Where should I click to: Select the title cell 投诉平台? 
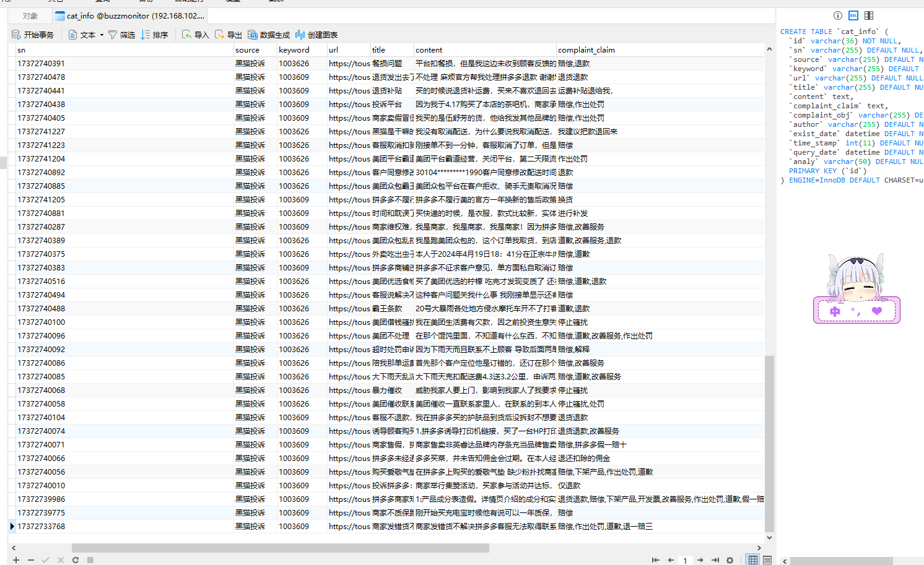(x=392, y=105)
